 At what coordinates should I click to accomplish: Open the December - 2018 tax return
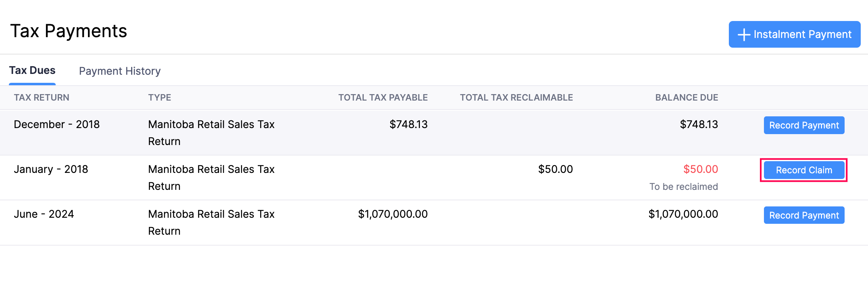(x=56, y=124)
